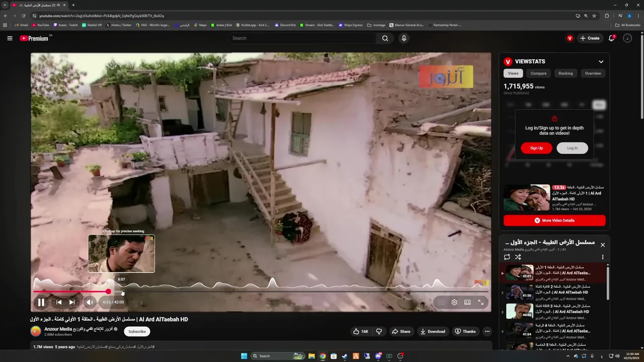Open the YouTube guide hamburger menu
The width and height of the screenshot is (644, 362).
[x=10, y=38]
